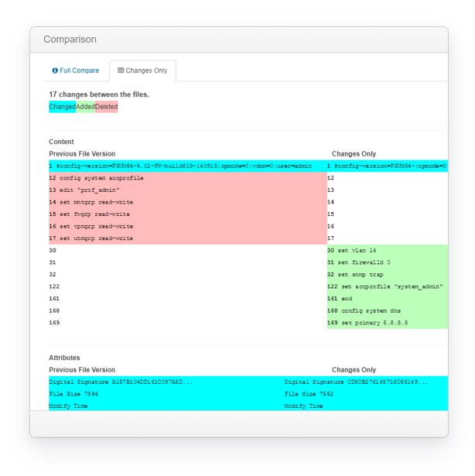Viewport: 475px width, 476px height.
Task: Select deleted line 'config system accprofile'
Action: click(x=188, y=178)
